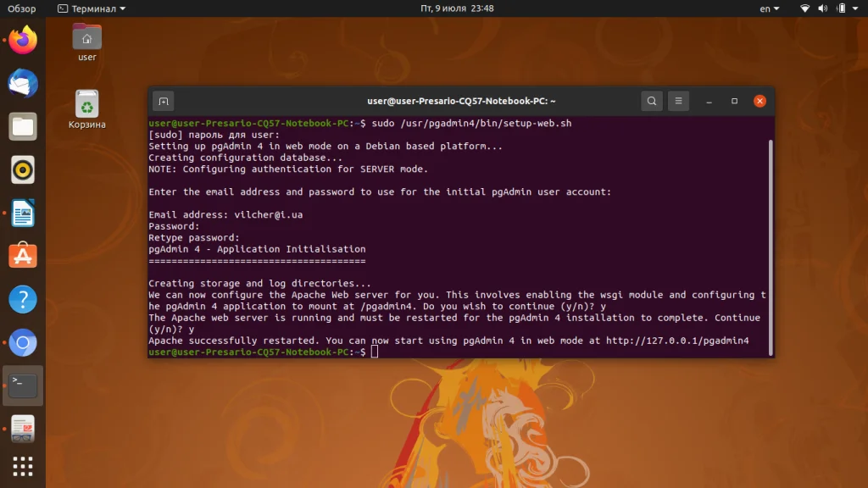Launch LibreOffice Writer from the dock
This screenshot has width=868, height=488.
tap(22, 213)
